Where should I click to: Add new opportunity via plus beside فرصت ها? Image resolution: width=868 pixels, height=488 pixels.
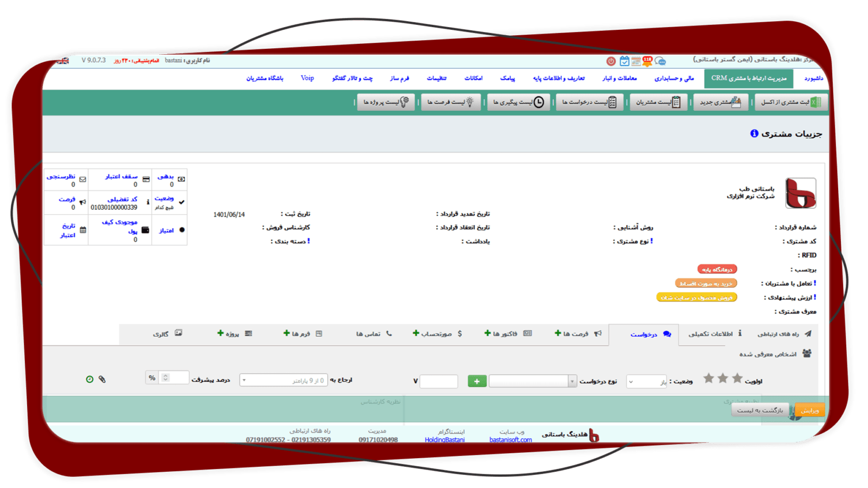(x=558, y=333)
